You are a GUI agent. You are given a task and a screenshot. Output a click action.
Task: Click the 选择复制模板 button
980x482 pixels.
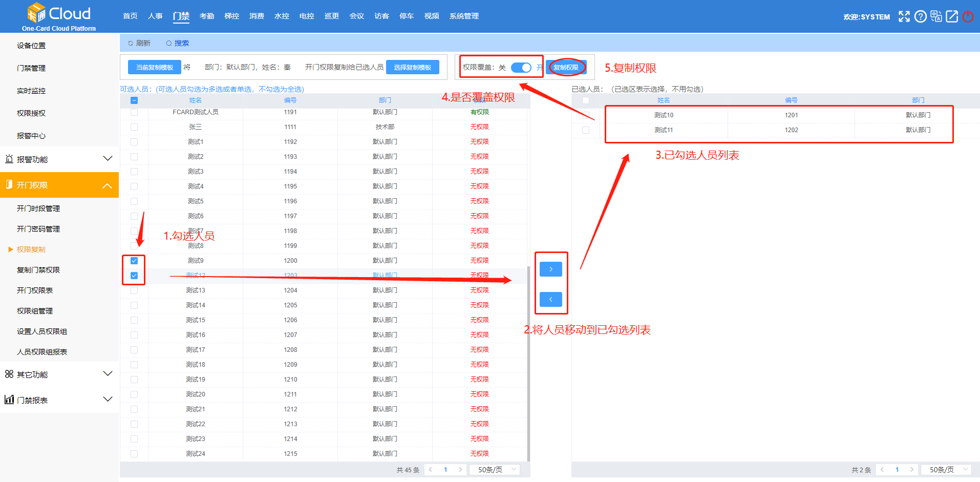coord(412,68)
